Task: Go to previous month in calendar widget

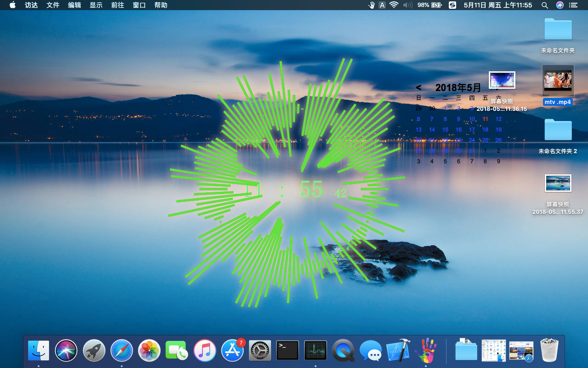Action: (x=418, y=87)
